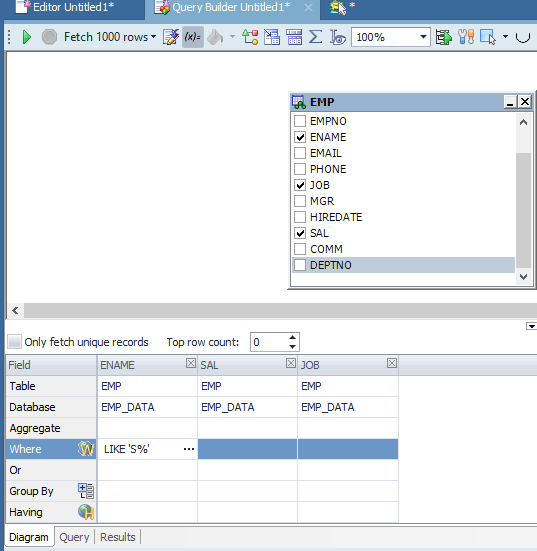This screenshot has height=551, width=537.
Task: Click the gray stop execution icon
Action: click(x=49, y=37)
